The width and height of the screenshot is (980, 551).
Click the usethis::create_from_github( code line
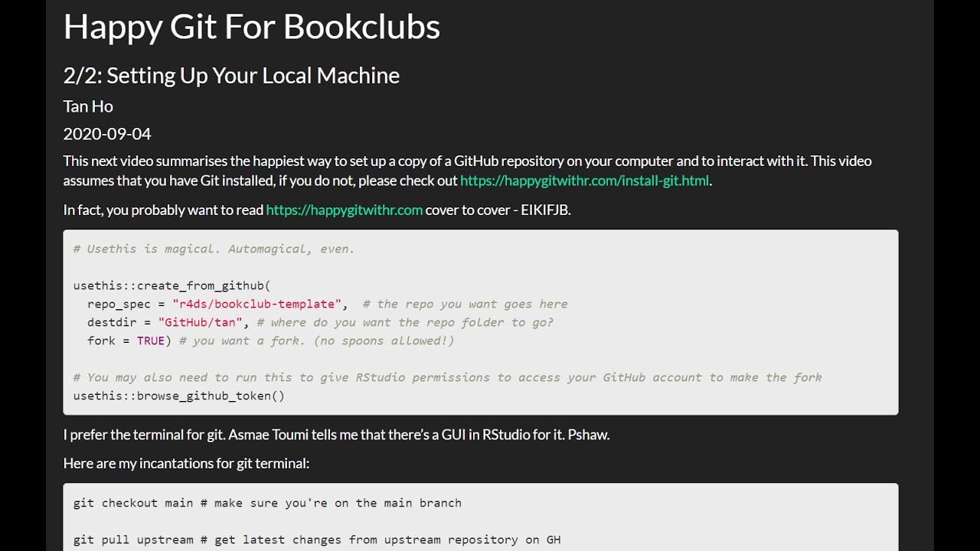click(x=172, y=285)
